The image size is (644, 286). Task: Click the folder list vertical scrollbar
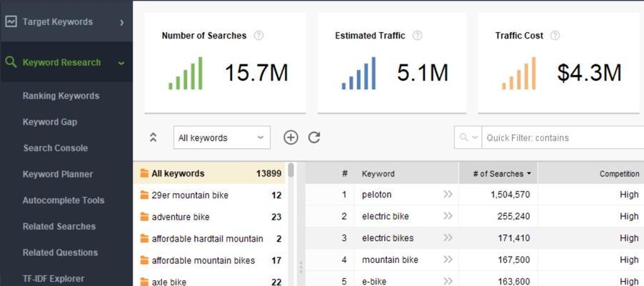coord(291,170)
